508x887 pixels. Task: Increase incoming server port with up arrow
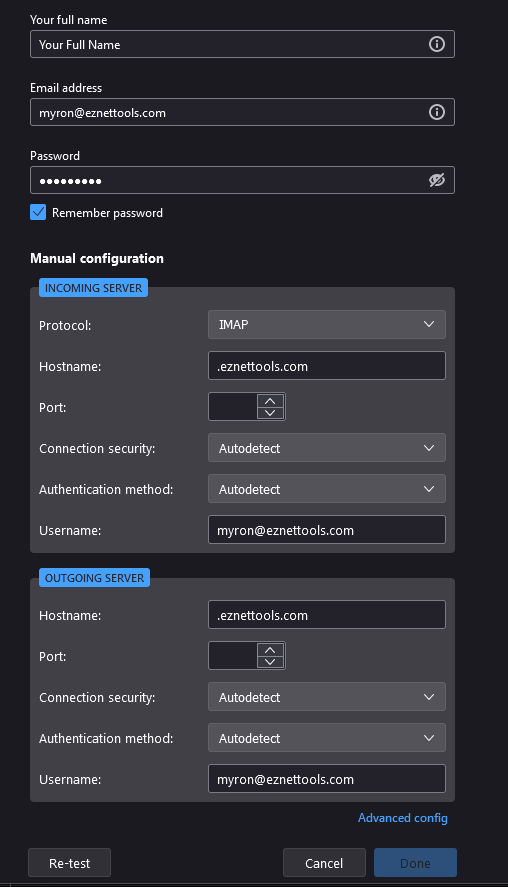[x=270, y=401]
